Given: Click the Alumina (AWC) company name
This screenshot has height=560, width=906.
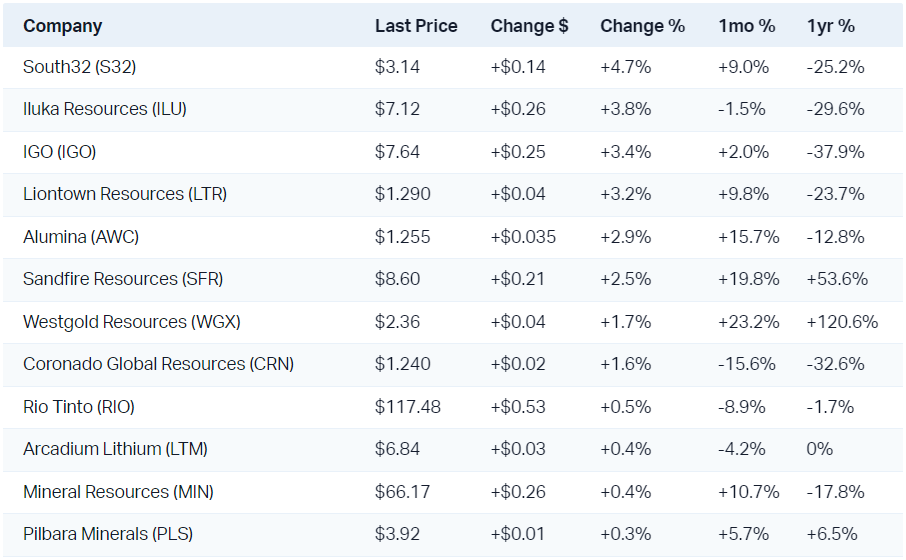Looking at the screenshot, I should (81, 237).
